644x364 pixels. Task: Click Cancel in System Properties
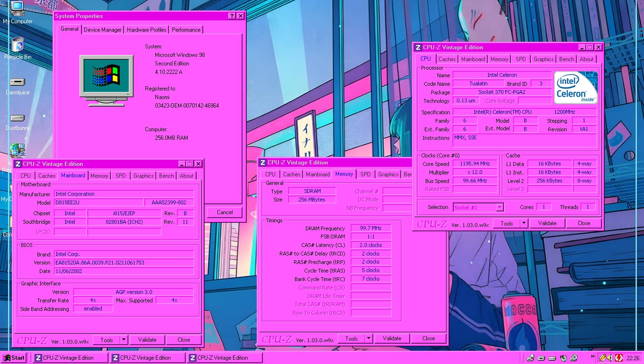[224, 212]
